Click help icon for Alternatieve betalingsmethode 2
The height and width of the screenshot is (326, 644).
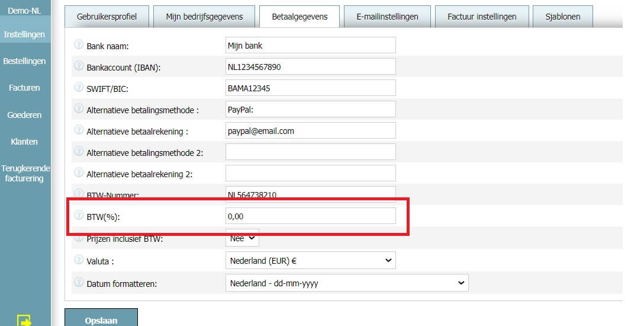click(79, 151)
